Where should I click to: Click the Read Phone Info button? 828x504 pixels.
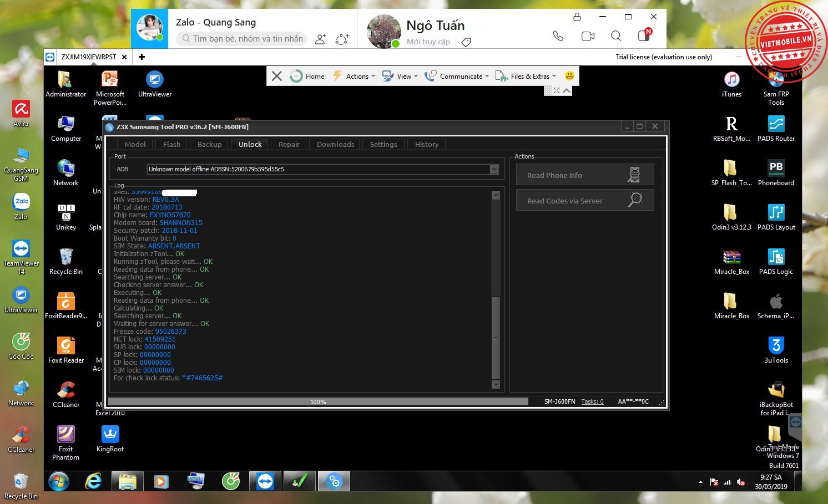[x=585, y=175]
